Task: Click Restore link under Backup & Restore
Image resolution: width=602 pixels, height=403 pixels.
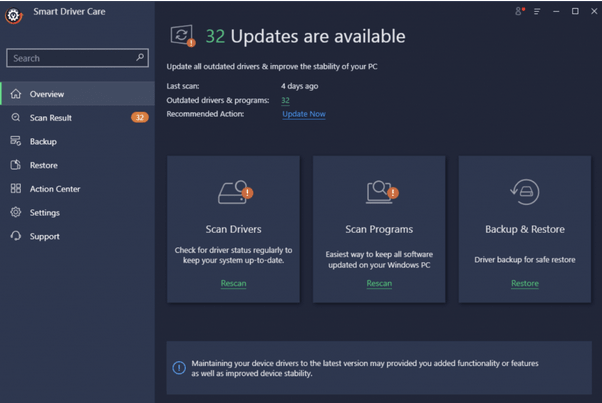Action: click(x=525, y=283)
